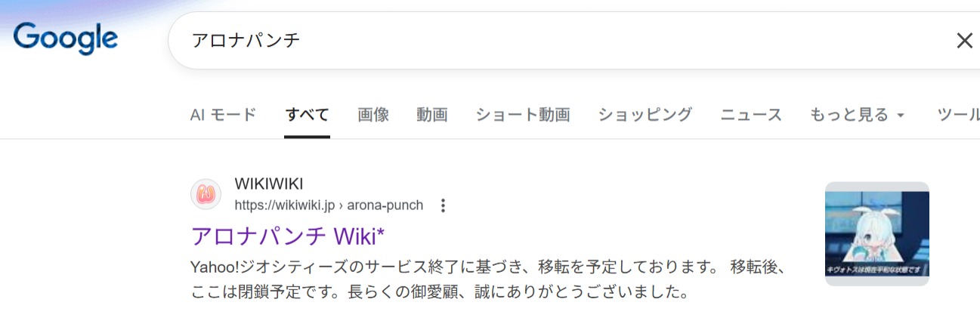This screenshot has height=324, width=980.
Task: Select the すべて tab
Action: click(307, 115)
